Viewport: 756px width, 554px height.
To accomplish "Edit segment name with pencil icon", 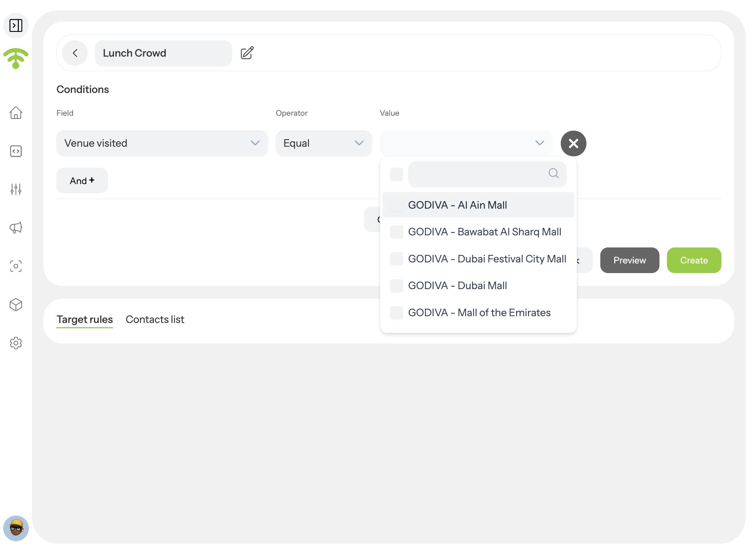I will [x=247, y=53].
